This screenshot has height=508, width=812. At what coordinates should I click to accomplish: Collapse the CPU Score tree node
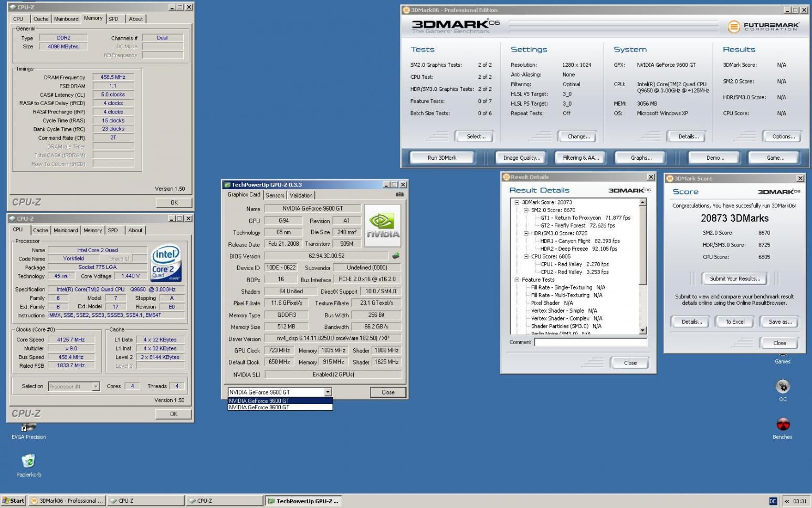[x=526, y=257]
